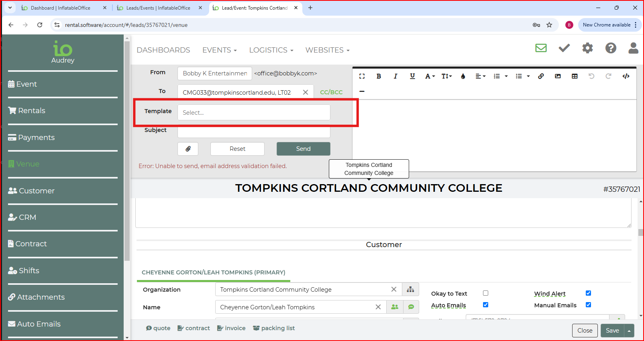This screenshot has height=341, width=644.
Task: Apply bold formatting in the email editor
Action: pos(379,76)
